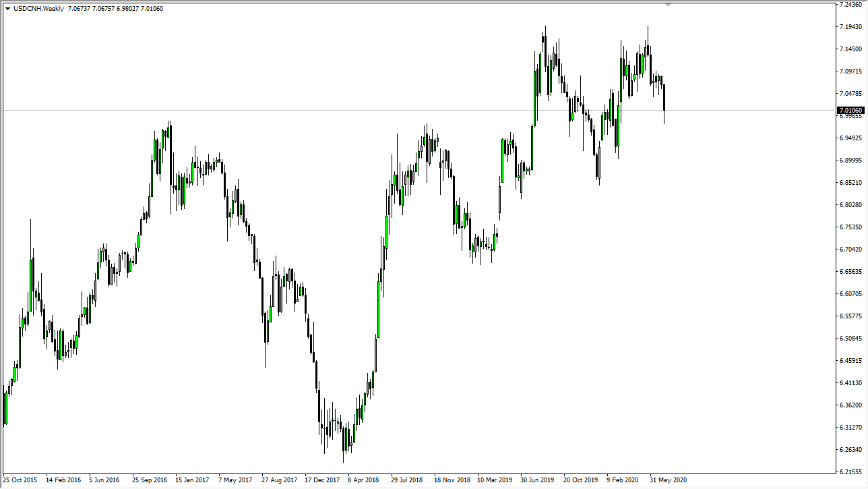This screenshot has height=489, width=868.
Task: Select the 17 Dec 2017 axis label
Action: (x=321, y=480)
